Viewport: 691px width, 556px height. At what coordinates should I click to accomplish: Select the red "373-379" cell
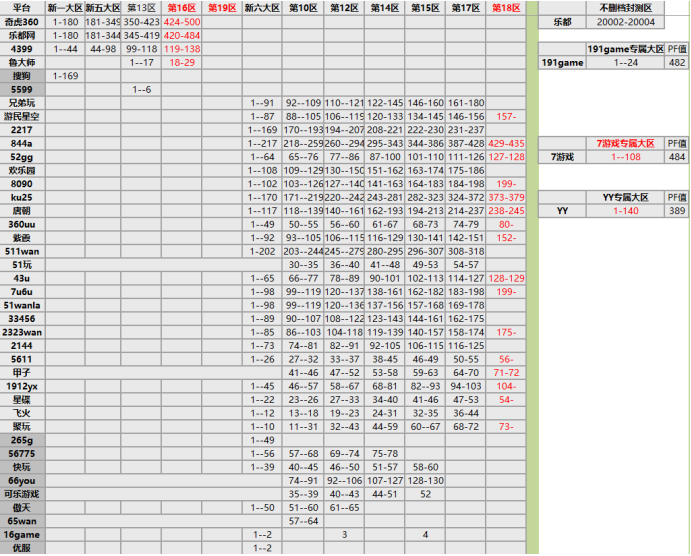click(x=506, y=197)
